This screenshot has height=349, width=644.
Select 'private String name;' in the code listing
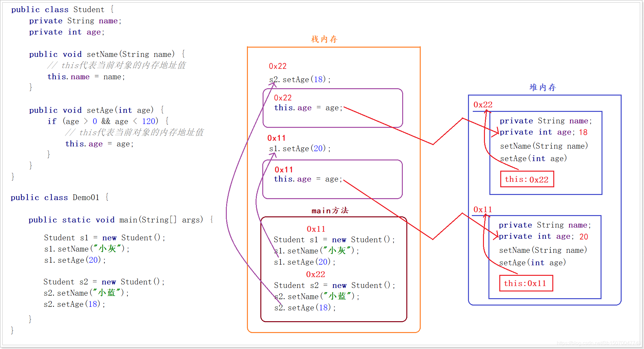click(75, 21)
